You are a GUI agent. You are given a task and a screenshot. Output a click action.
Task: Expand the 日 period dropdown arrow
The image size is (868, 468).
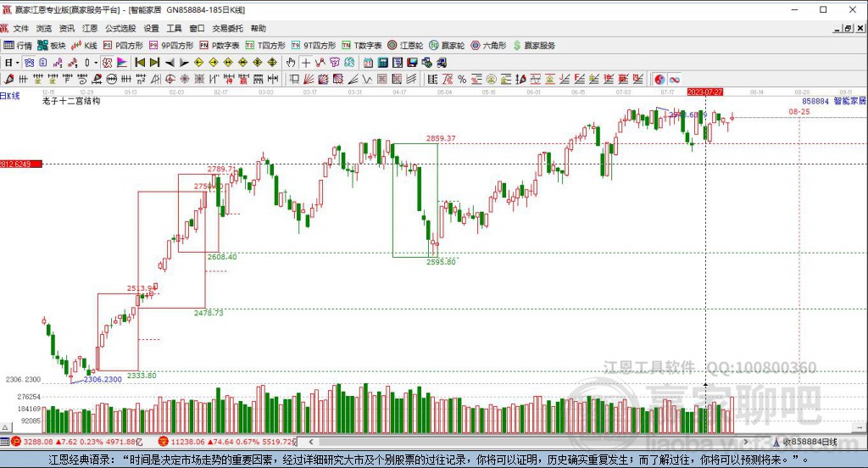(18, 63)
